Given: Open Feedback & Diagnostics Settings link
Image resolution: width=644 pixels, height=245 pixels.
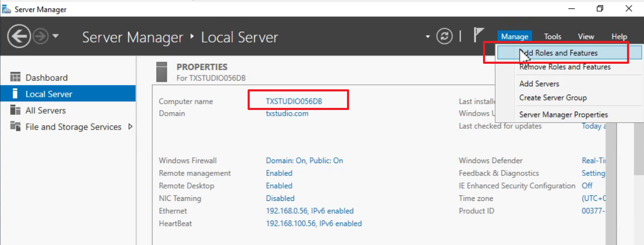Looking at the screenshot, I should point(594,173).
